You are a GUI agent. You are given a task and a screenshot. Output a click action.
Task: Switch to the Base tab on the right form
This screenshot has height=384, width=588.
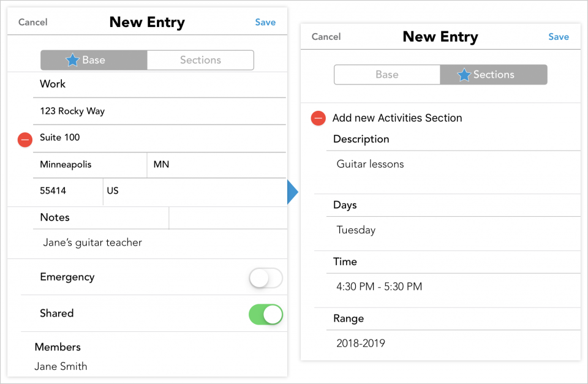386,74
